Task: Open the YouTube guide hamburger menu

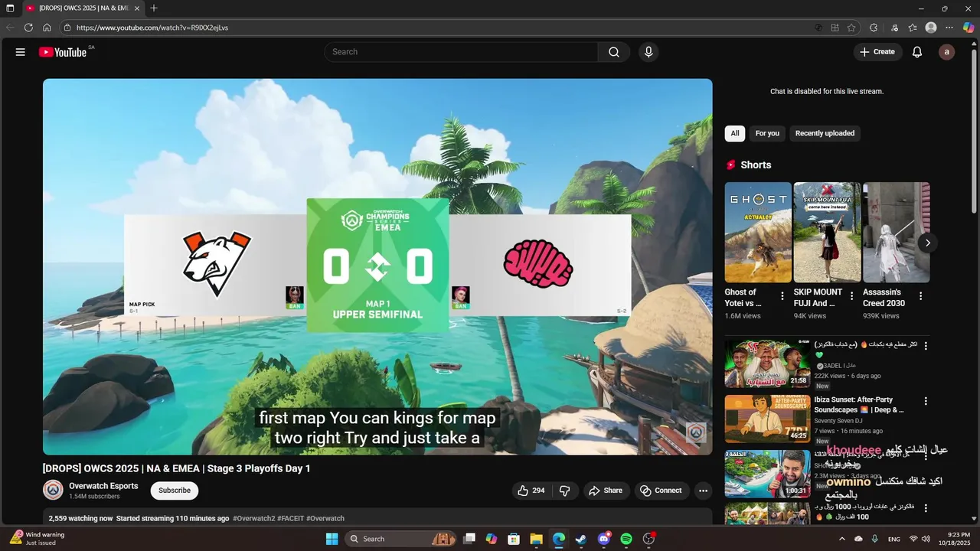Action: 21,52
